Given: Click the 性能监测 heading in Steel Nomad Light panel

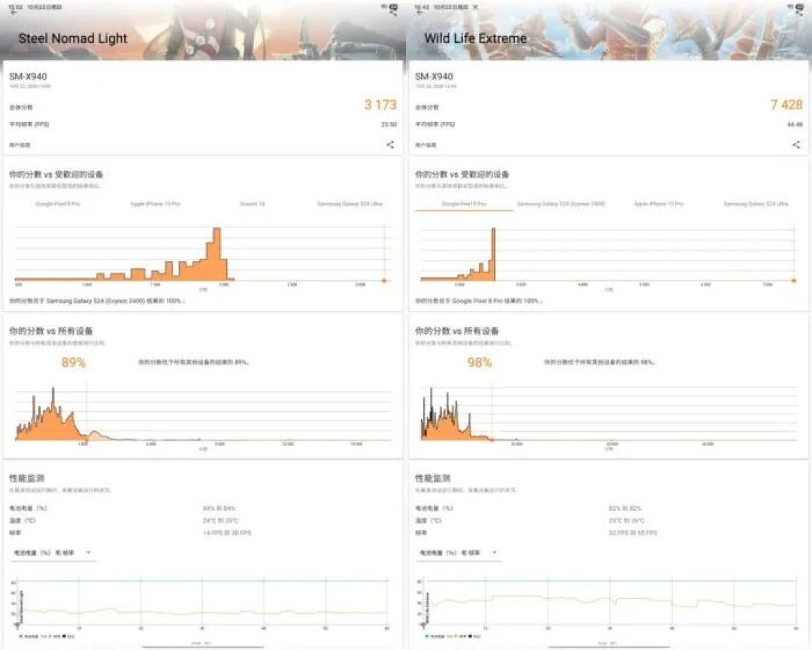Looking at the screenshot, I should coord(26,478).
